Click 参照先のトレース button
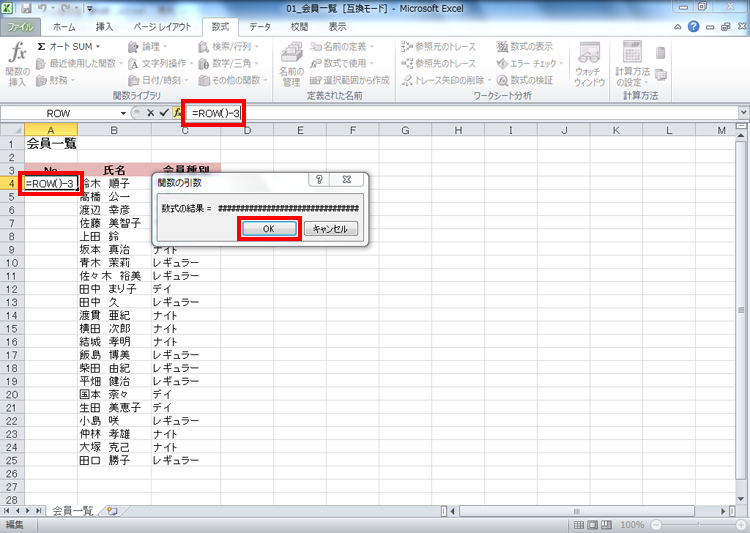 [439, 63]
